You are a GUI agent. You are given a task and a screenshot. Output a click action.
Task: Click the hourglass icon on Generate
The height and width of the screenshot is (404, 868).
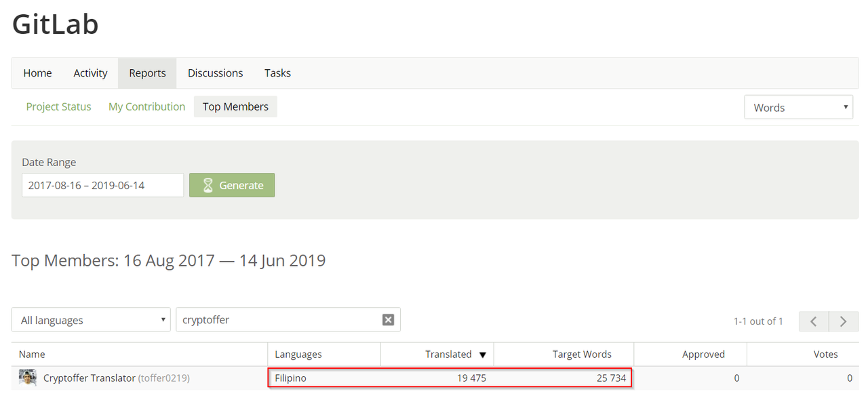[208, 185]
